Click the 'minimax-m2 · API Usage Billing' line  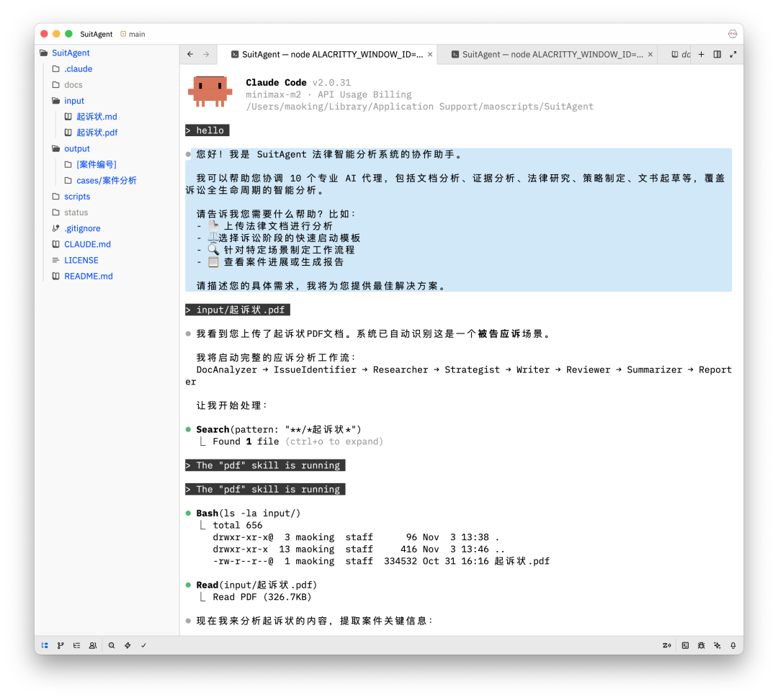(x=328, y=94)
